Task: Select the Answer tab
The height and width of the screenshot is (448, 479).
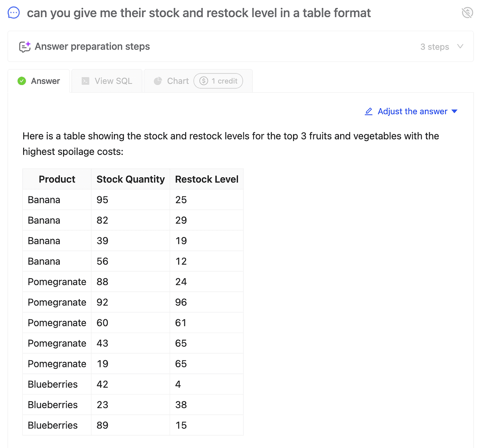Action: [x=45, y=81]
